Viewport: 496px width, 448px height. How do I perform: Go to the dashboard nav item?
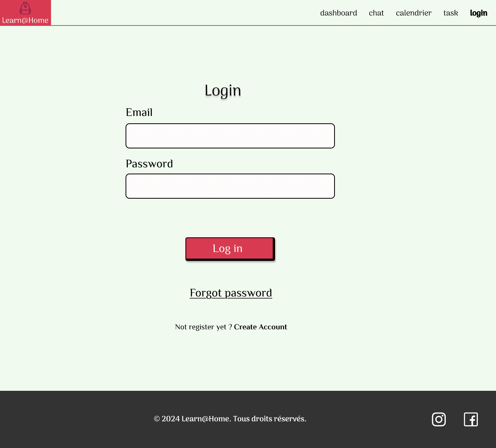coord(338,13)
